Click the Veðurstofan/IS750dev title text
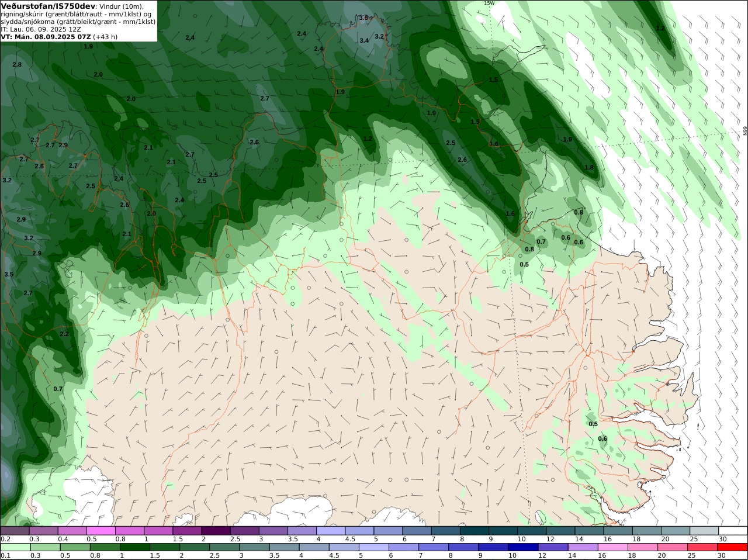748x560 pixels. point(49,6)
